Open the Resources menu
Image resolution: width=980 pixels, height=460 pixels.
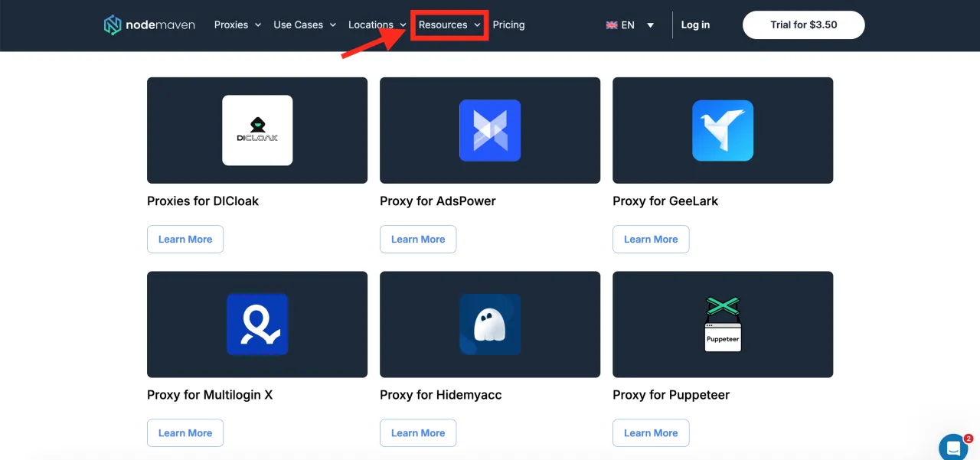pyautogui.click(x=449, y=25)
